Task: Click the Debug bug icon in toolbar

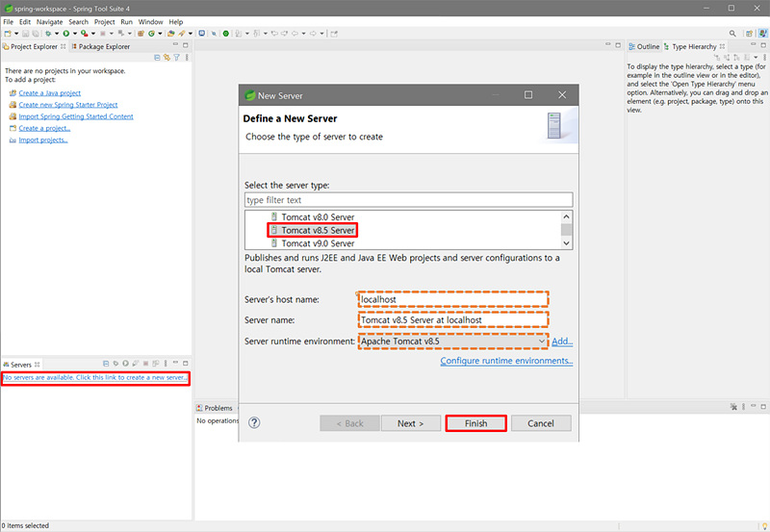Action: pyautogui.click(x=48, y=34)
